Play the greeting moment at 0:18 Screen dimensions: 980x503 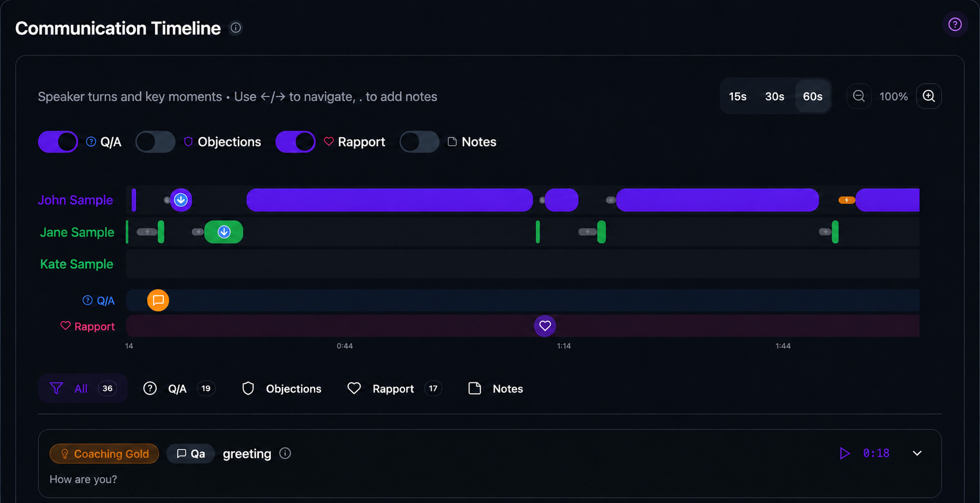[845, 453]
